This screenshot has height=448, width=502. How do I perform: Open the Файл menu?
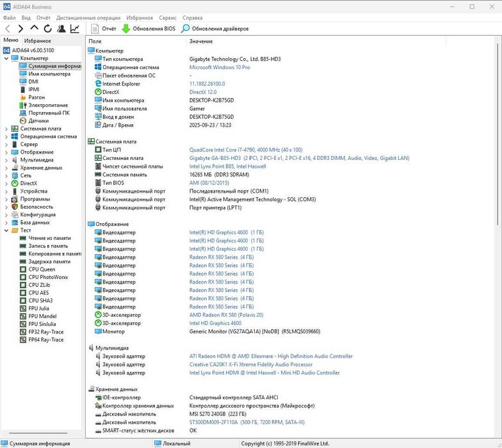[x=9, y=18]
